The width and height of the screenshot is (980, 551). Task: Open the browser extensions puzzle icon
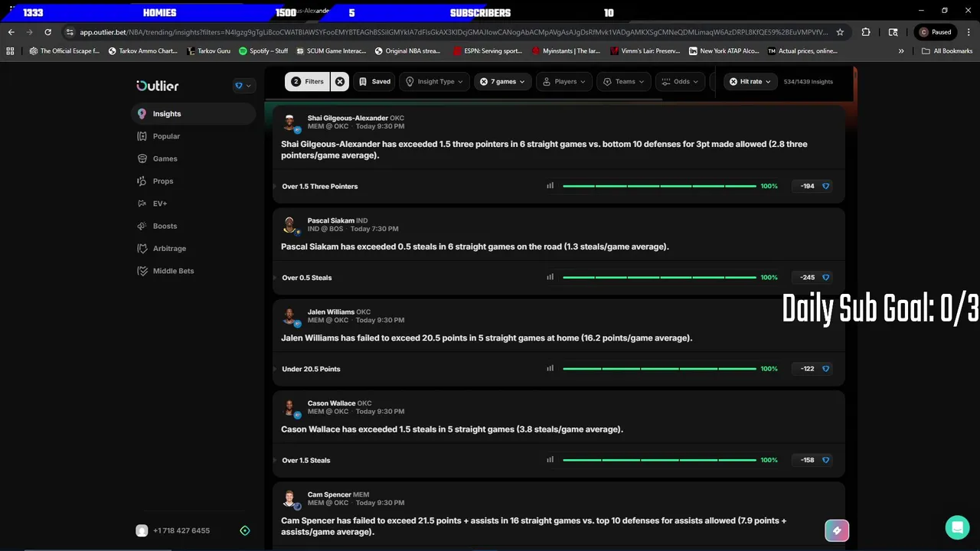tap(866, 32)
